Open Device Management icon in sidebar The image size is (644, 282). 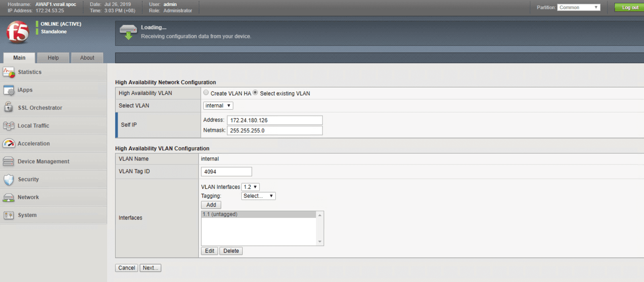[8, 162]
